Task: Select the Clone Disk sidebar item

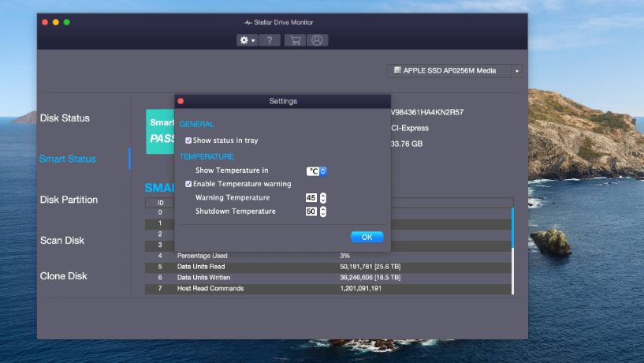Action: point(64,276)
